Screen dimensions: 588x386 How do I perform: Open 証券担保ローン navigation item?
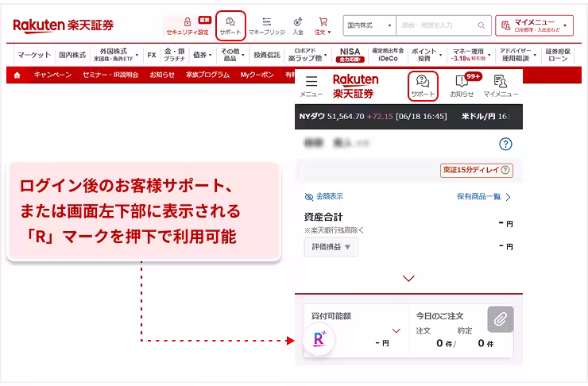coord(558,55)
